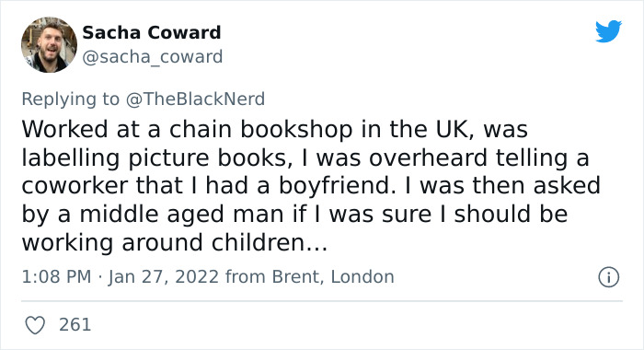Click the Jan 27, 2022 date

(x=164, y=277)
